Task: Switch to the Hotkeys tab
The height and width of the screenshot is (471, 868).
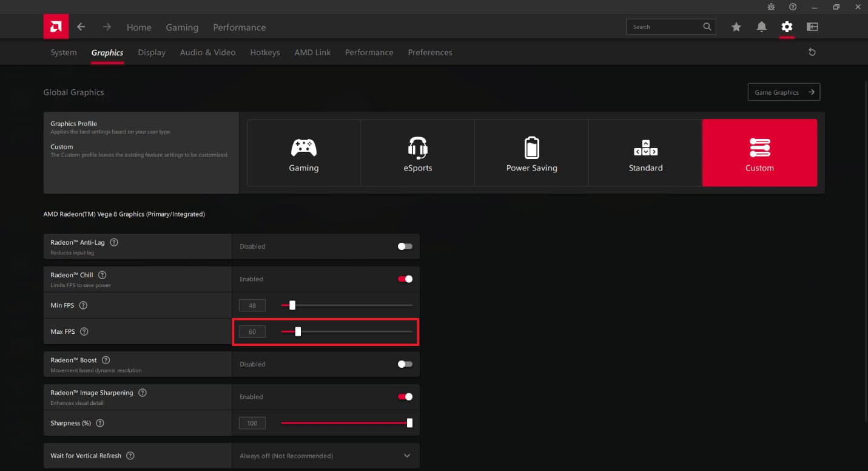Action: (x=265, y=52)
